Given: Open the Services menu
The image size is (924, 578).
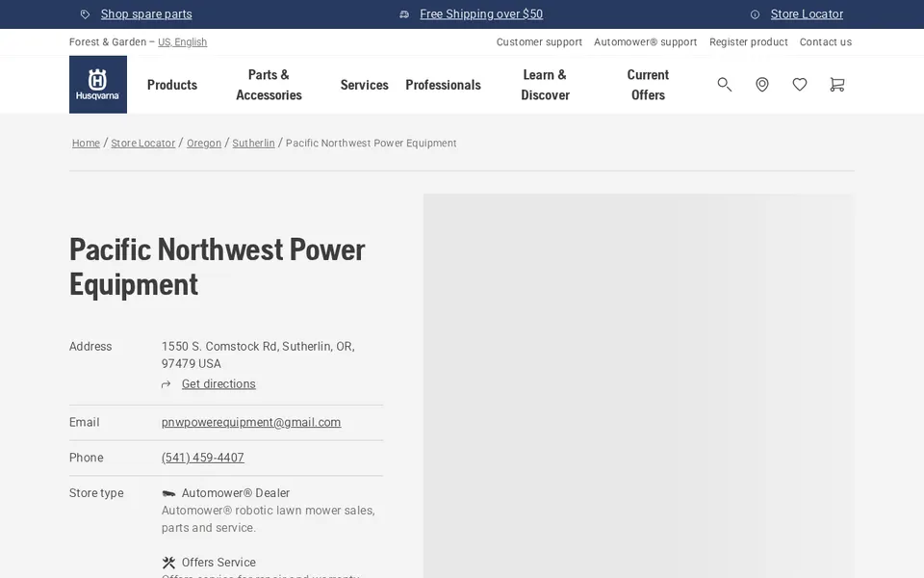Looking at the screenshot, I should (364, 85).
